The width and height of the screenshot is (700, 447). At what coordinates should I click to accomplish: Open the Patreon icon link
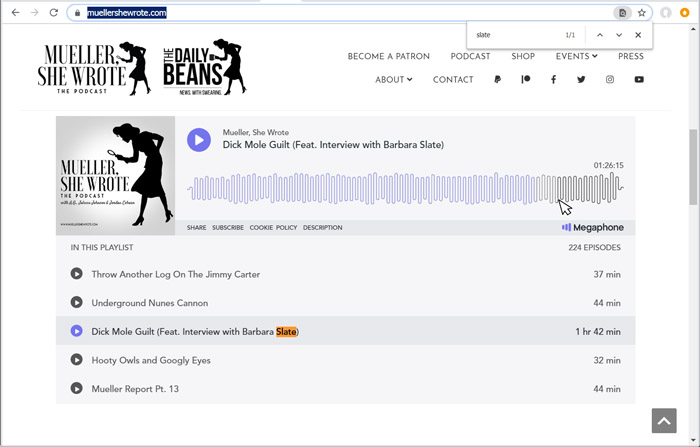pyautogui.click(x=526, y=79)
